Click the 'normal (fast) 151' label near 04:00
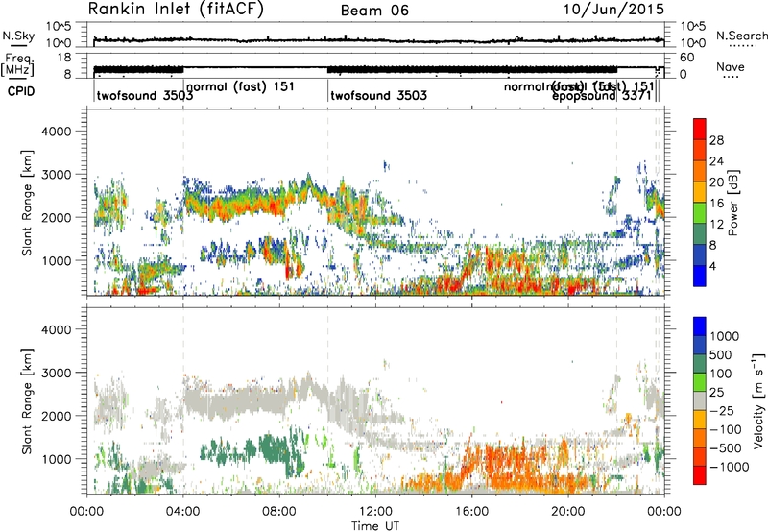 click(x=241, y=86)
